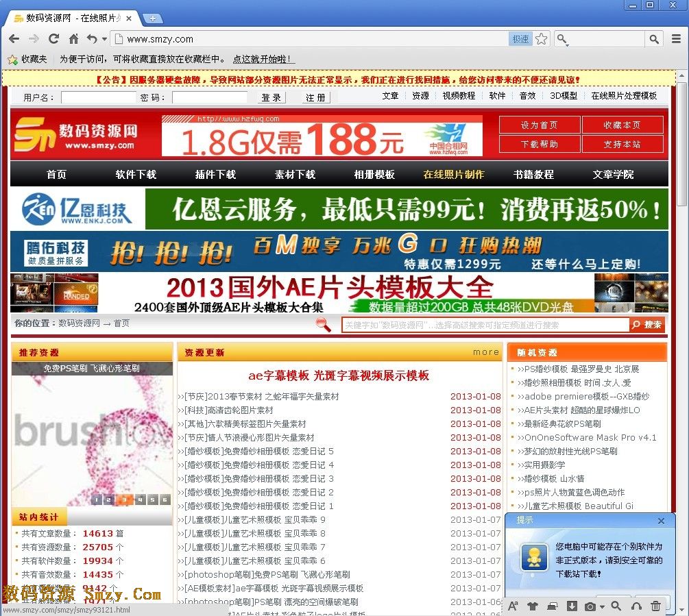
Task: Open the camera icon's dropdown arrow
Action: coord(602,606)
